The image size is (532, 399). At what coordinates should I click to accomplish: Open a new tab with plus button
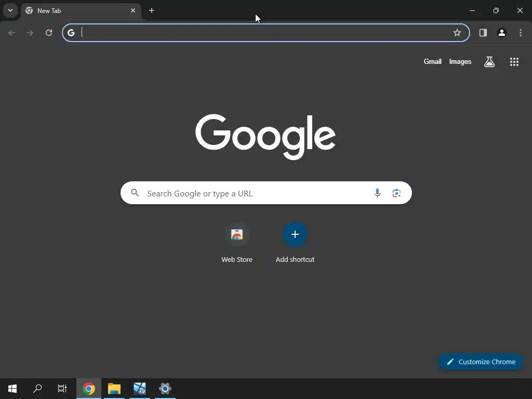pos(152,10)
